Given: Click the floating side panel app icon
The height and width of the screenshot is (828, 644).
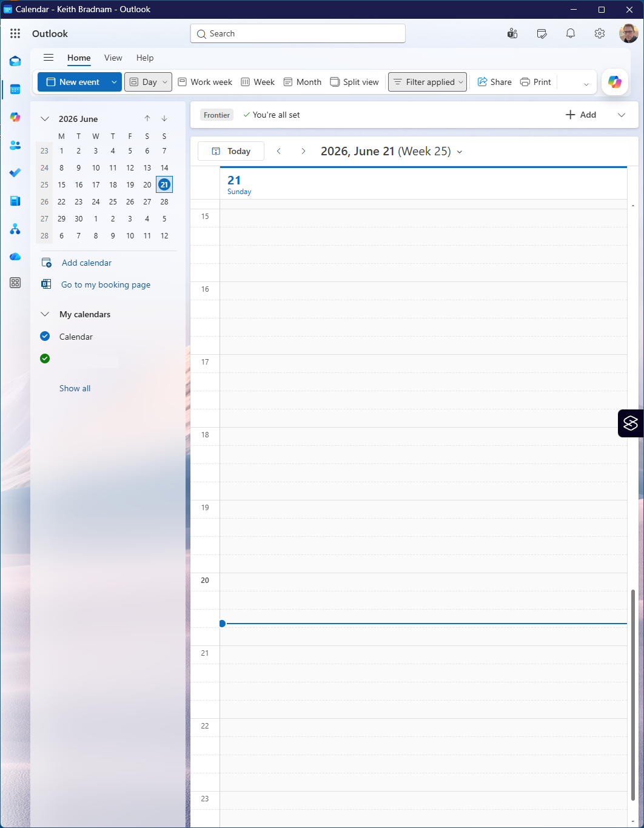Looking at the screenshot, I should click(631, 423).
